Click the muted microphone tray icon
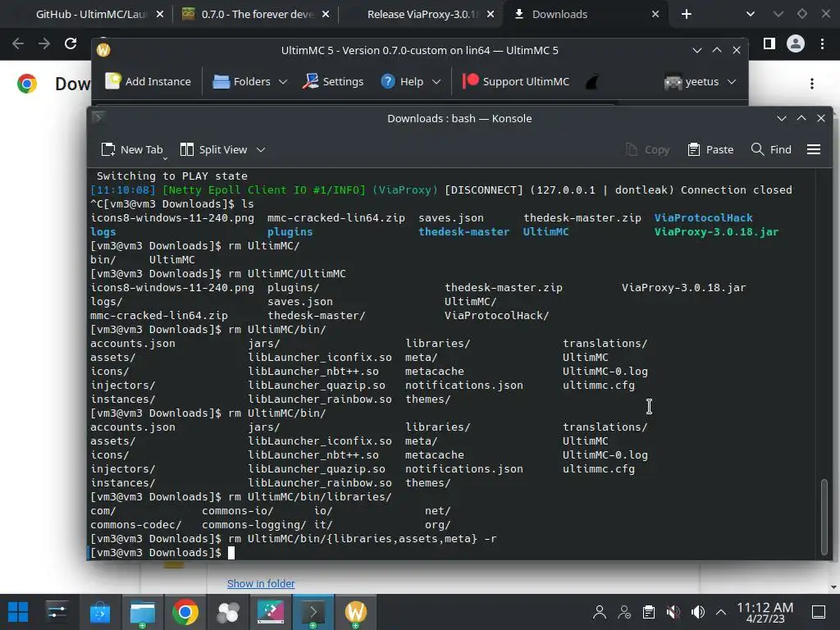 point(673,612)
